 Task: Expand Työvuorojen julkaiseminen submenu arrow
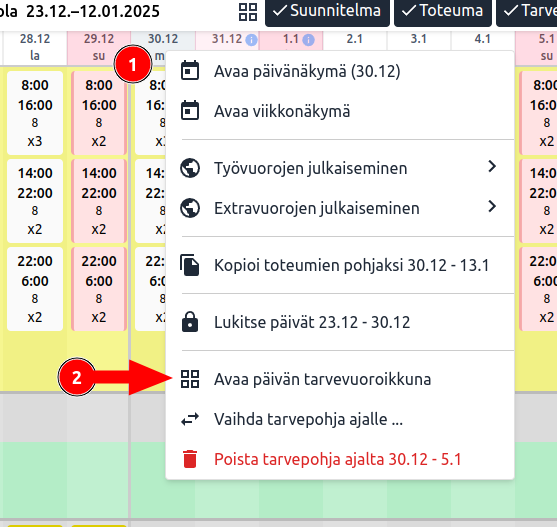click(492, 166)
